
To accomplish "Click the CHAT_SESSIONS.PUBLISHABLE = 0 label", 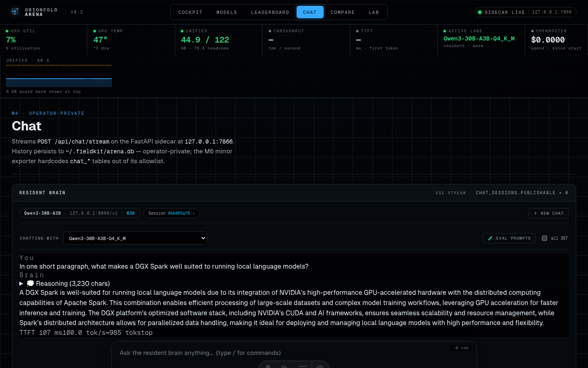I will [522, 193].
